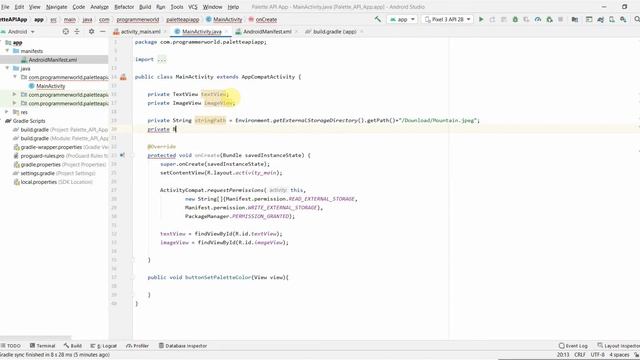
Task: Close the build.gradle (app) tab
Action: coord(362,31)
